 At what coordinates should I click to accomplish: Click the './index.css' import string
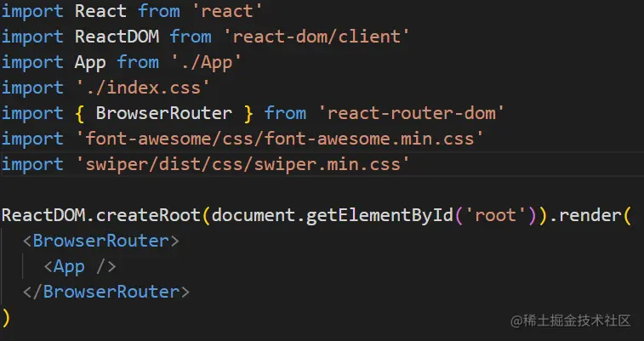143,88
